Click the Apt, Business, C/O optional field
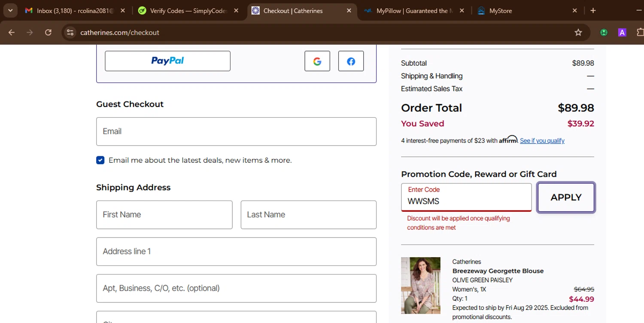The width and height of the screenshot is (644, 323). click(236, 288)
